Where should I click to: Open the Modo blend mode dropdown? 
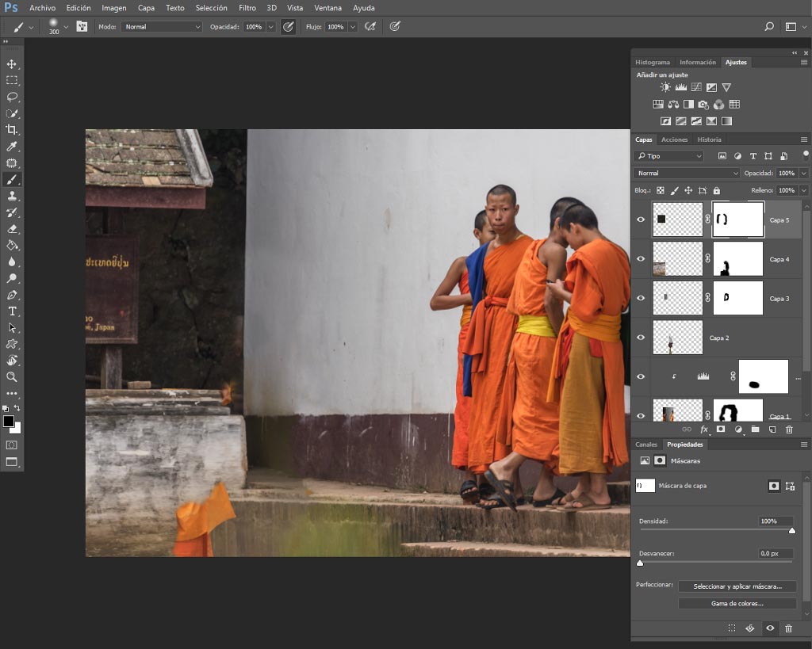[x=162, y=26]
